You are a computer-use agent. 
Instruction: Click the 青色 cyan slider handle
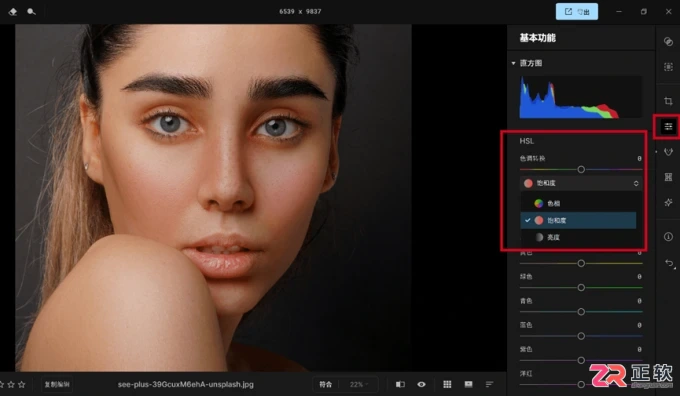pyautogui.click(x=581, y=312)
